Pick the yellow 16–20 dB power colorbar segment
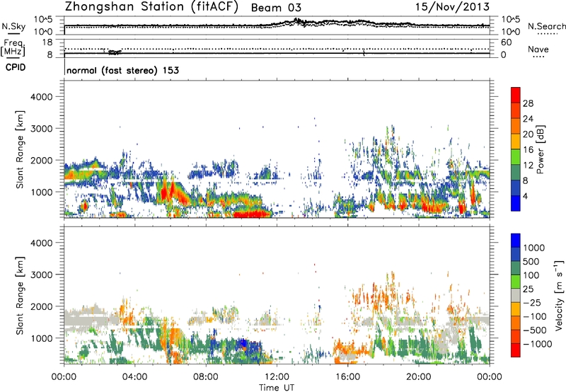The width and height of the screenshot is (566, 392). (x=516, y=142)
